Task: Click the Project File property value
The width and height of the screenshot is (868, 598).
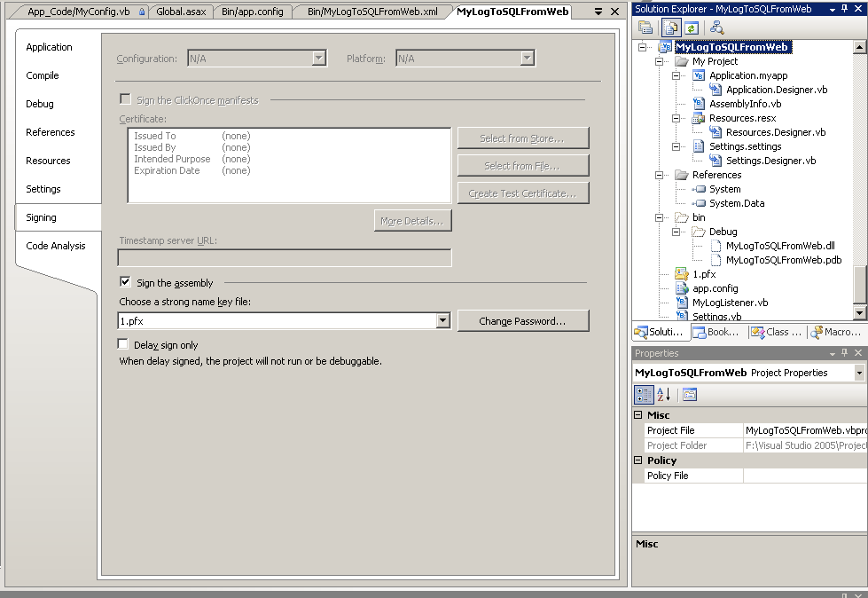Action: (805, 430)
